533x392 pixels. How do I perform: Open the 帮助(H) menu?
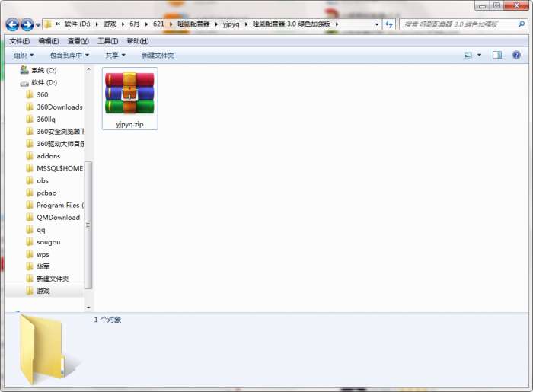coord(138,41)
